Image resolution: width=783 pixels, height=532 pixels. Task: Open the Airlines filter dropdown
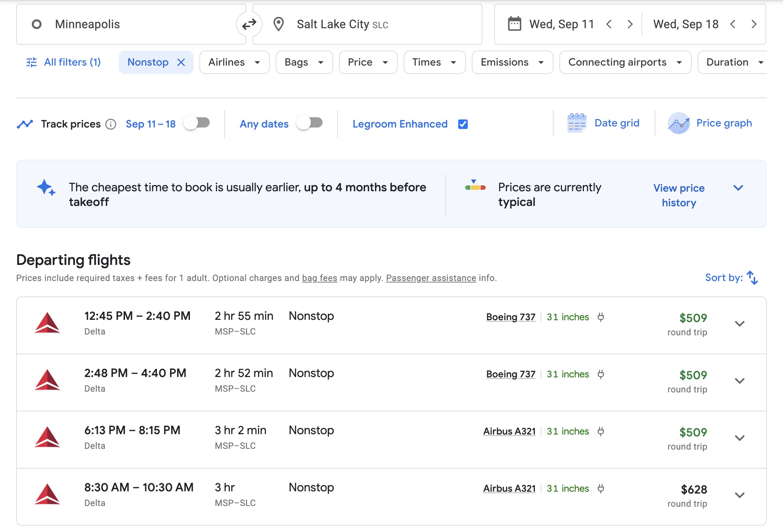(234, 62)
